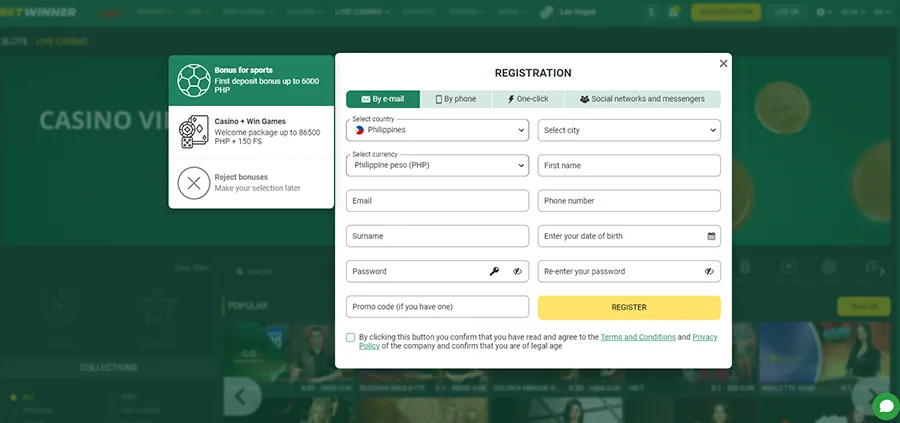Open the live chat bubble icon
This screenshot has height=423, width=900.
[x=885, y=407]
